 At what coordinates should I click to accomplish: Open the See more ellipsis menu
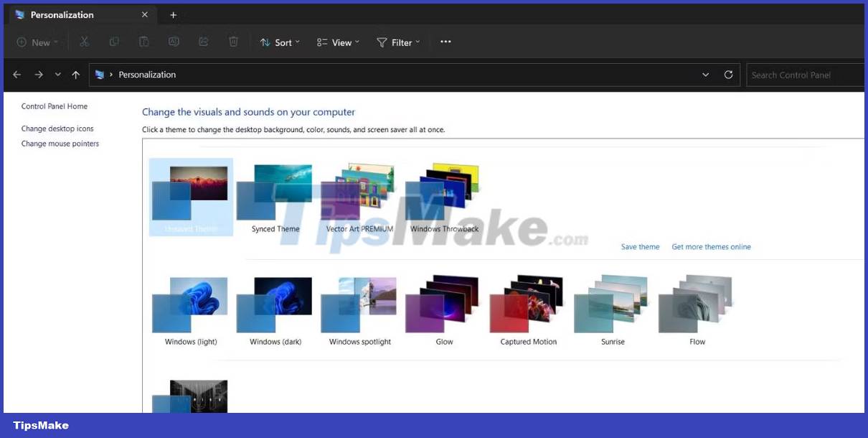click(445, 42)
